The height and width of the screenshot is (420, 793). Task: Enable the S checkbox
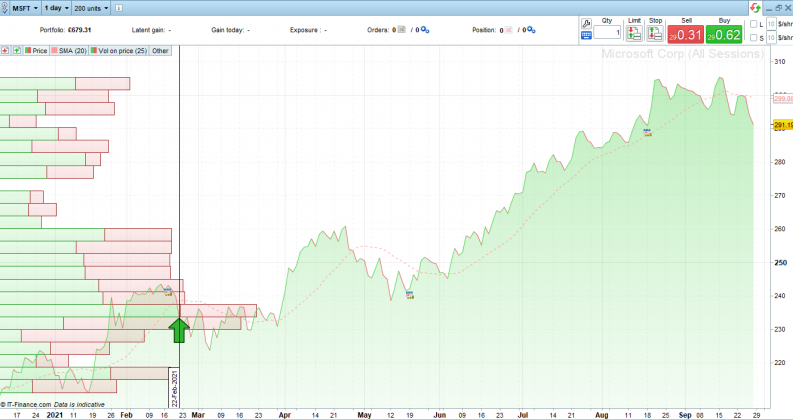(754, 38)
